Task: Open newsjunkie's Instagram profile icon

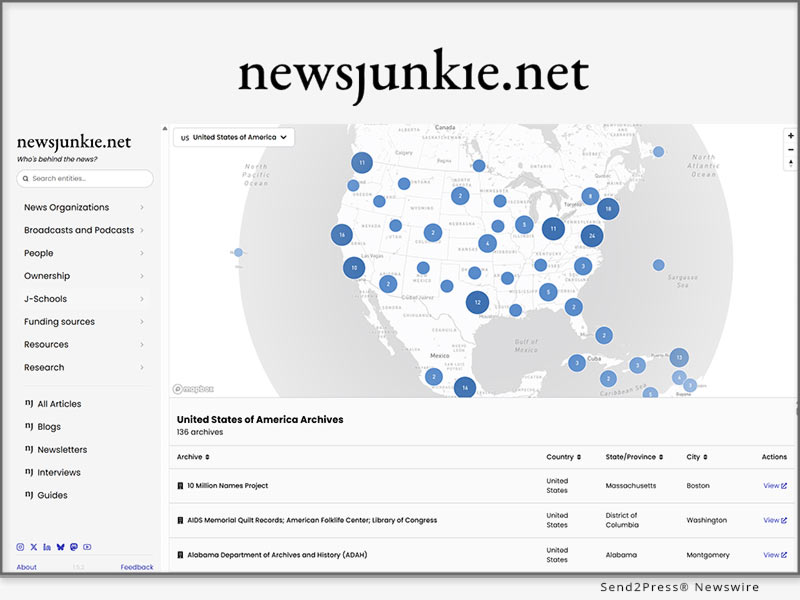Action: pos(20,547)
